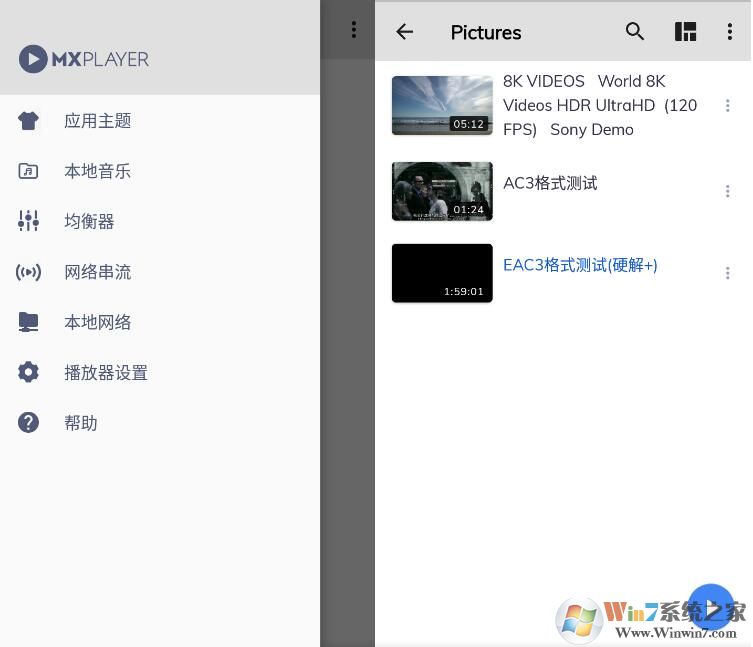753x647 pixels.
Task: Open player settings gear icon
Action: point(28,372)
